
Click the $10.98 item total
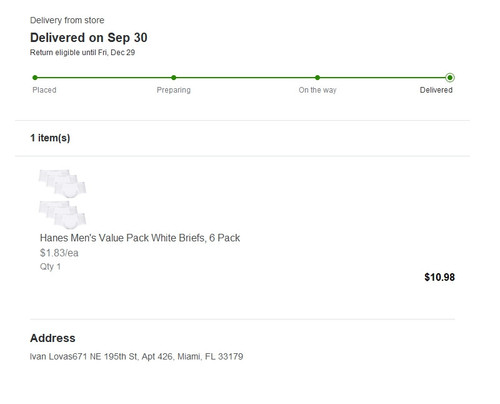coord(439,277)
